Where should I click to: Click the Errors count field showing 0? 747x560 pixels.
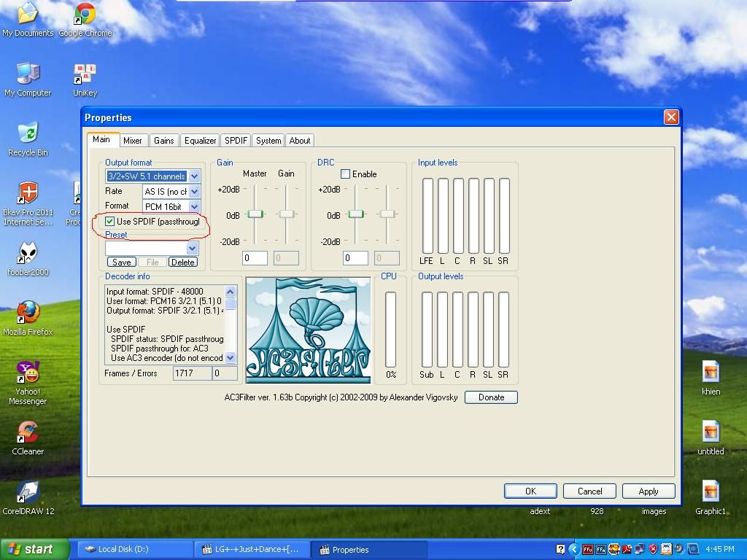[225, 373]
